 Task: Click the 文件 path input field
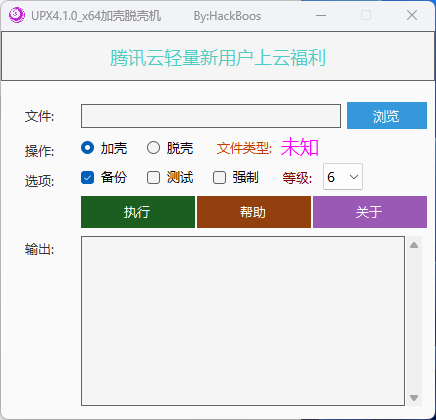(211, 116)
